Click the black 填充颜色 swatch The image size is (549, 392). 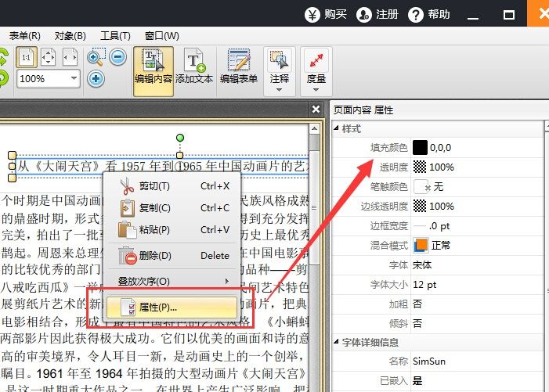[x=420, y=148]
